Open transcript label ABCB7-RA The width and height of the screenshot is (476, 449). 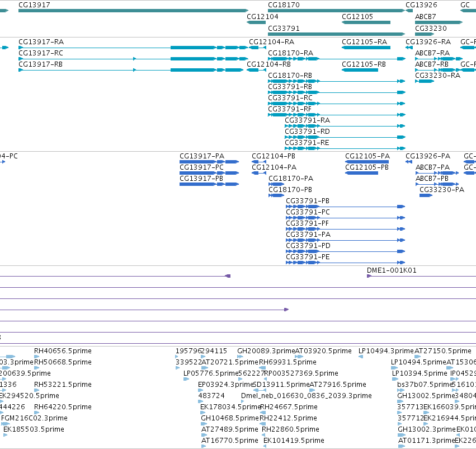pyautogui.click(x=432, y=53)
